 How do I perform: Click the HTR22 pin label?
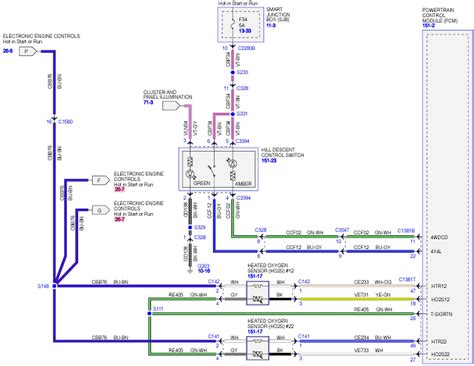(439, 342)
